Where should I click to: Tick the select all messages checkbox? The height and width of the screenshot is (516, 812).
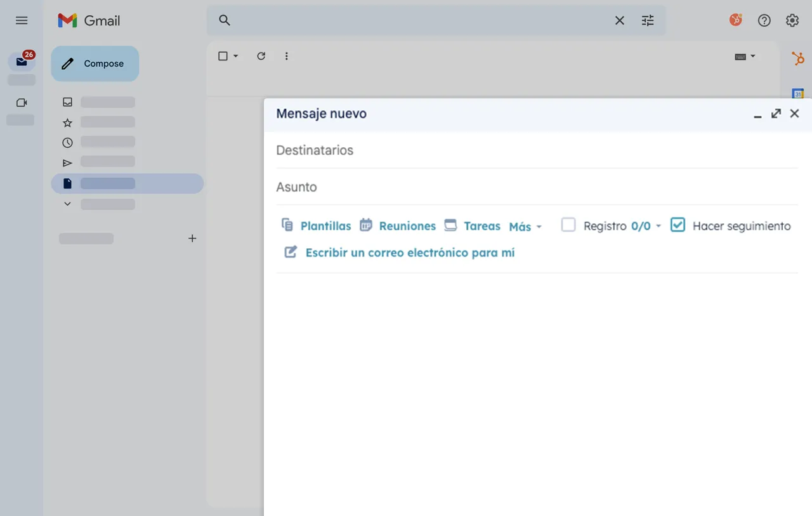click(223, 56)
